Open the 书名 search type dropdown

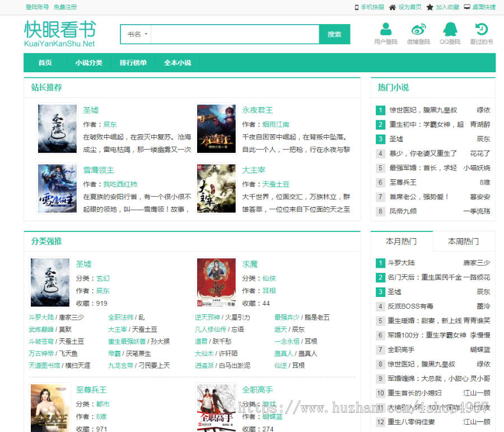click(137, 34)
